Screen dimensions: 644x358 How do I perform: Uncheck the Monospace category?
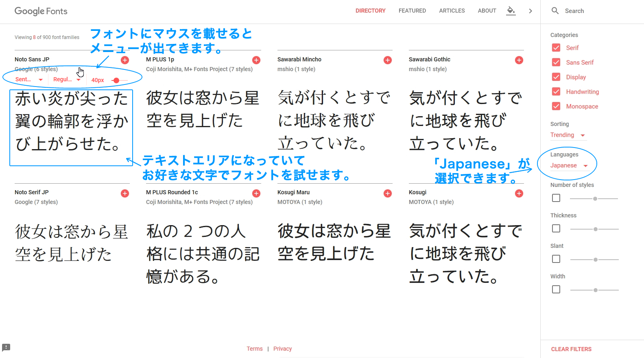[556, 106]
